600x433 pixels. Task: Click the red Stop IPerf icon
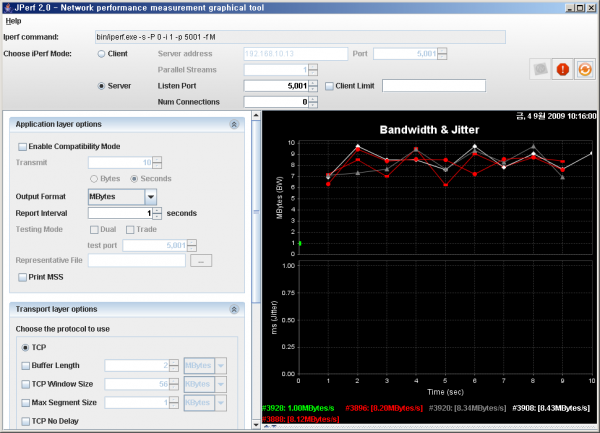click(562, 69)
